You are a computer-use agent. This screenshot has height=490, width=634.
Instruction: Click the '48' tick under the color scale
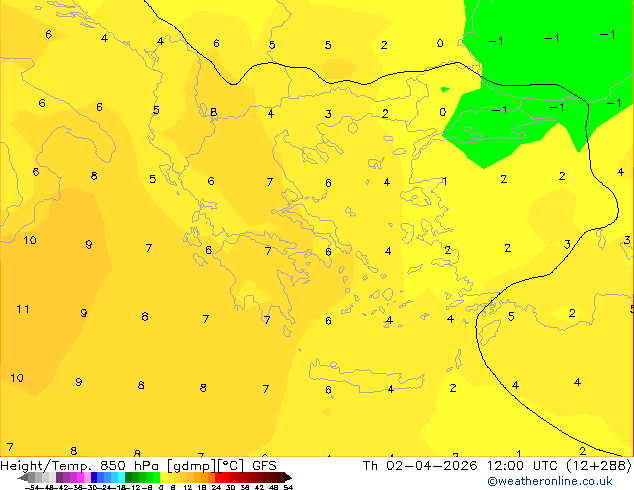click(x=274, y=487)
